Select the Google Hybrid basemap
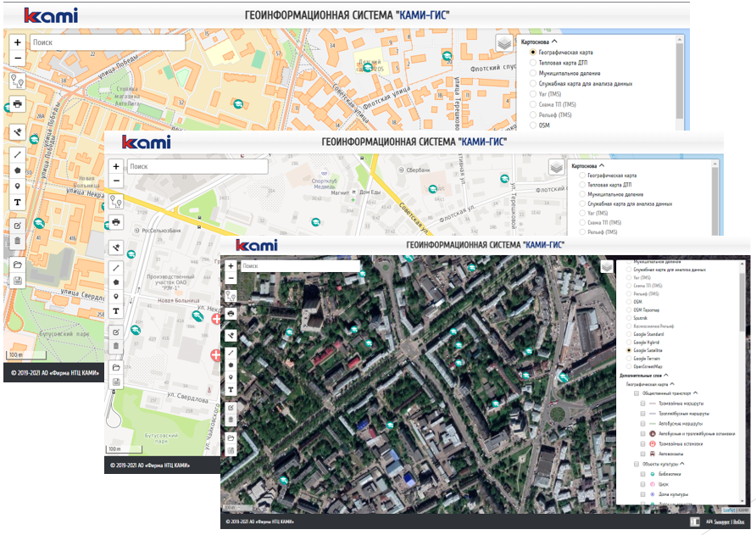Viewport: 756px width, 535px height. click(x=628, y=342)
